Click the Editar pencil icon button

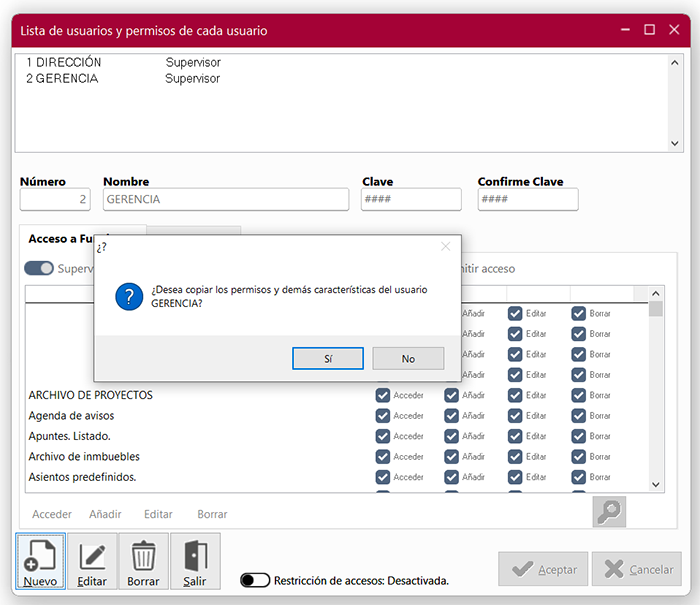click(92, 561)
